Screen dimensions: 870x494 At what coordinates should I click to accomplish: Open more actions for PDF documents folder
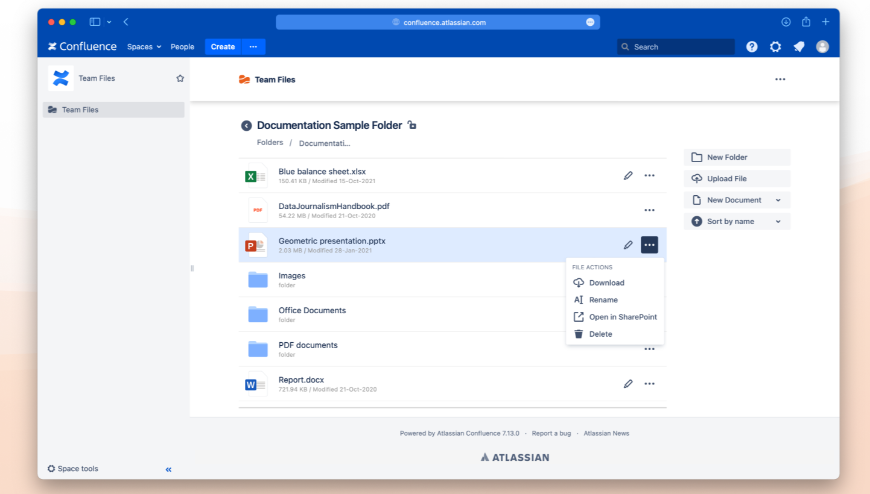[x=649, y=349]
